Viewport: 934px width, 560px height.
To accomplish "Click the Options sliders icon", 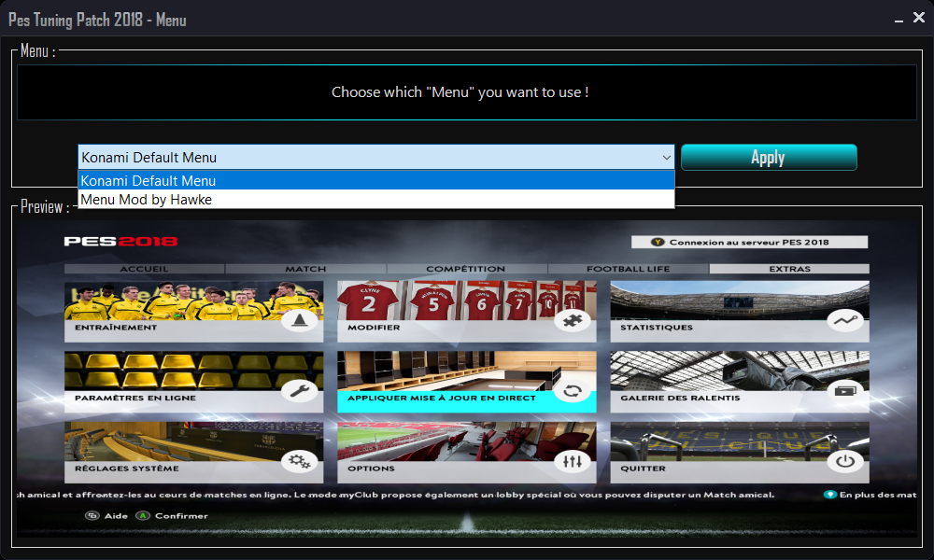I will pyautogui.click(x=573, y=461).
